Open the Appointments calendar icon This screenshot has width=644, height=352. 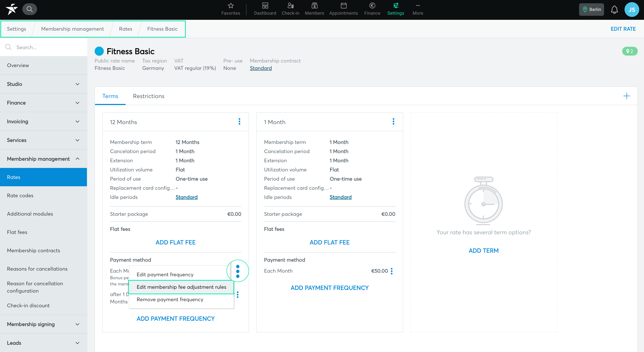pyautogui.click(x=343, y=9)
